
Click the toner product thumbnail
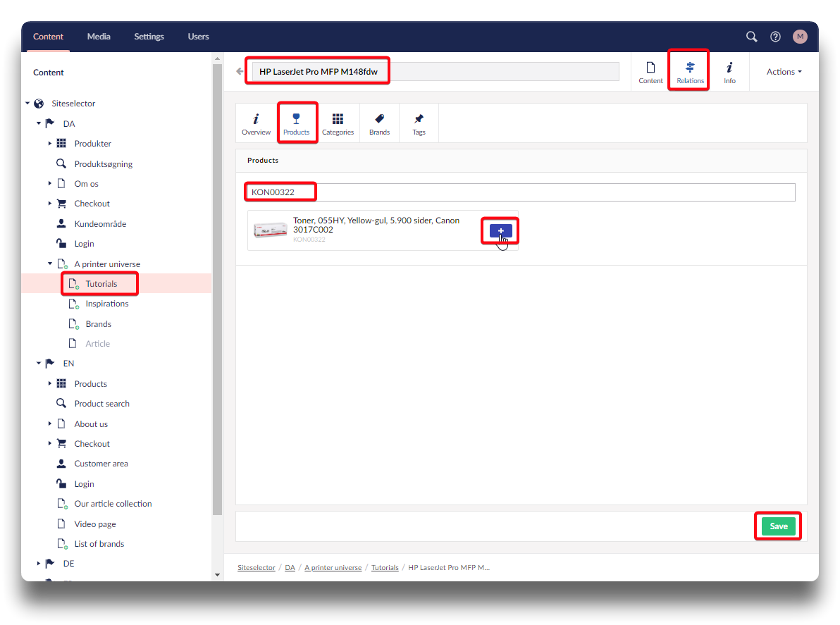(x=271, y=230)
